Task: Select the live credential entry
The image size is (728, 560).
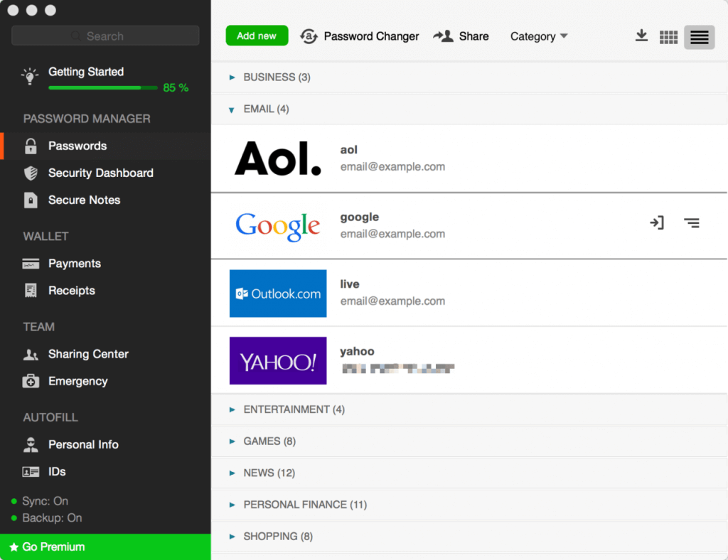Action: pyautogui.click(x=469, y=293)
